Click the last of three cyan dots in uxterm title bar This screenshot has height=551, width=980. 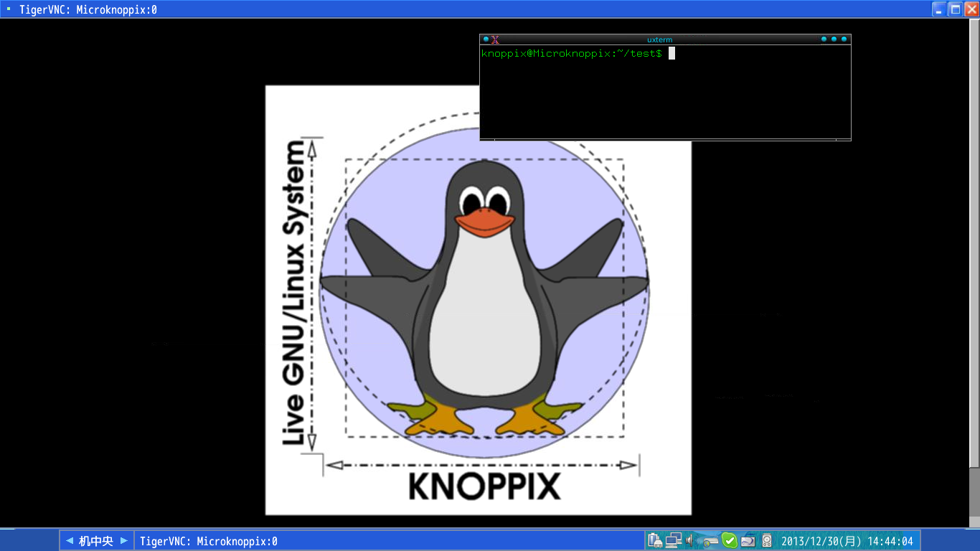pos(844,39)
